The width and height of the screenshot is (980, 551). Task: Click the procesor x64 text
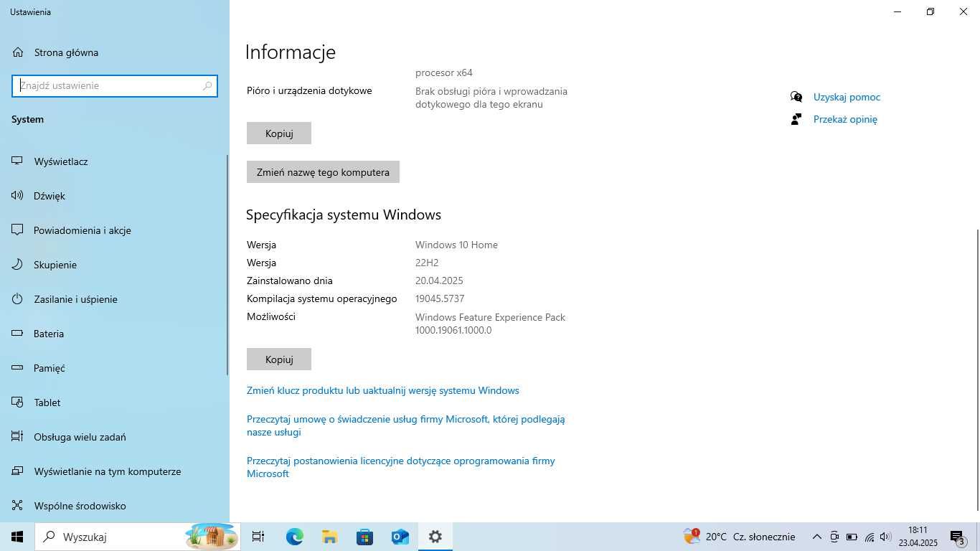(x=444, y=72)
